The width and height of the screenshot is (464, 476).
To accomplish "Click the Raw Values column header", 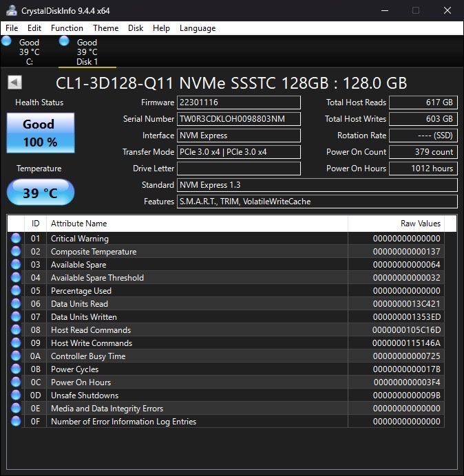I will (x=396, y=224).
